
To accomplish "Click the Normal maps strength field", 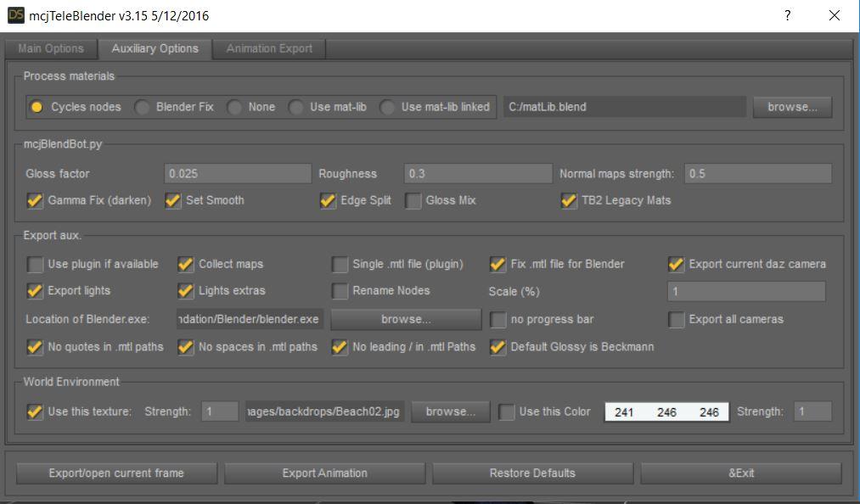I will pyautogui.click(x=758, y=173).
